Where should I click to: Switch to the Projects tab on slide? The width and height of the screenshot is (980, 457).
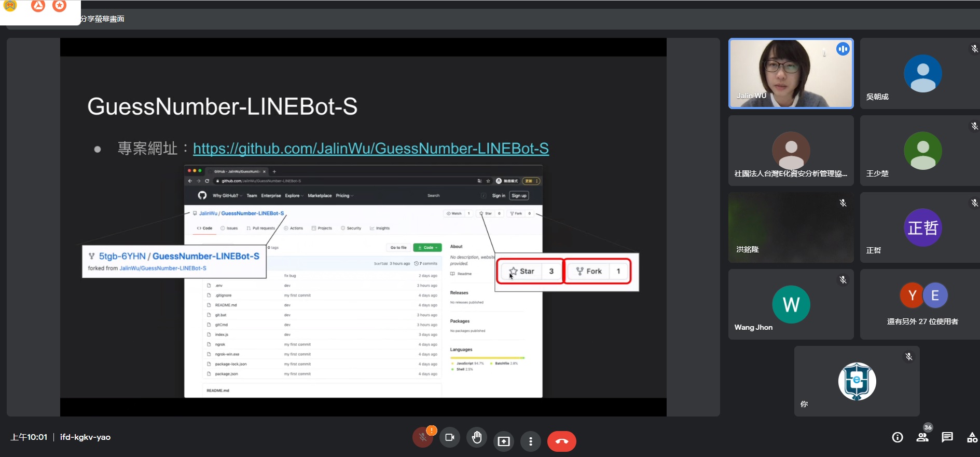322,228
